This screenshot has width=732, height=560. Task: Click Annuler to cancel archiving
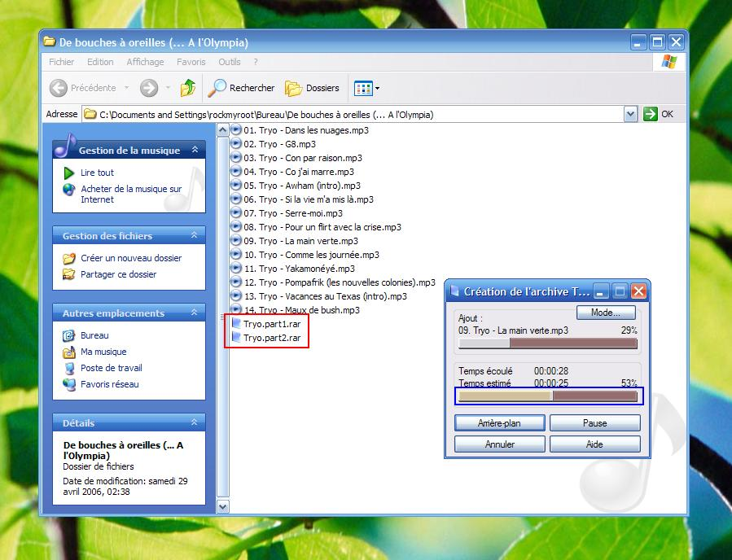click(x=499, y=444)
